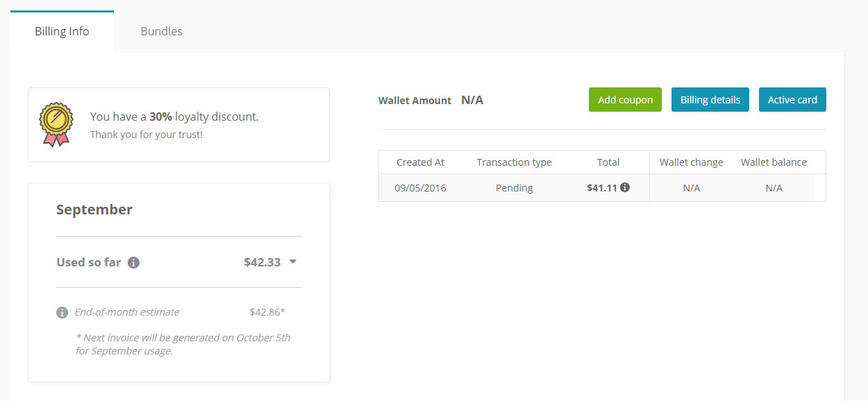
Task: Click the September month heading
Action: pos(94,210)
